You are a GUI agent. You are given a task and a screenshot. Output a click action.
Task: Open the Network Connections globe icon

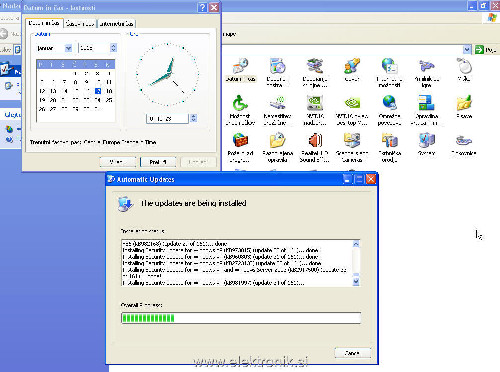[389, 103]
